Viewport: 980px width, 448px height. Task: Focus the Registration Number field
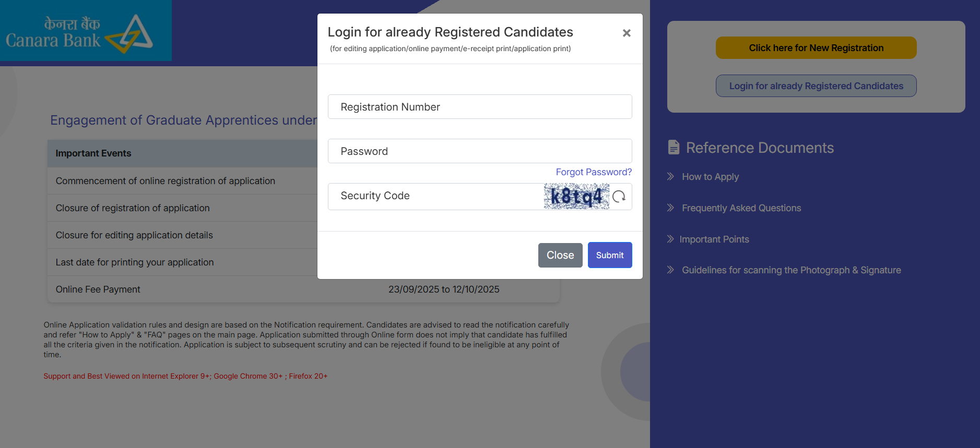coord(480,107)
